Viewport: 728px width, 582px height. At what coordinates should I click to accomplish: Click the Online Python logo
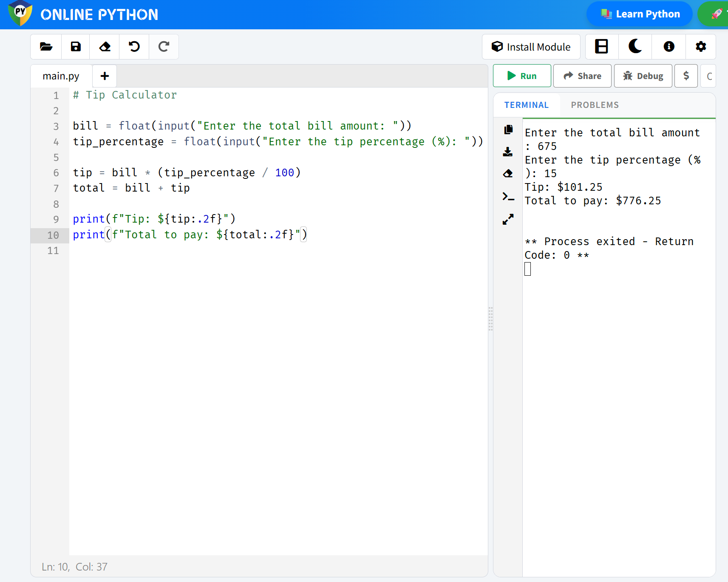point(20,13)
